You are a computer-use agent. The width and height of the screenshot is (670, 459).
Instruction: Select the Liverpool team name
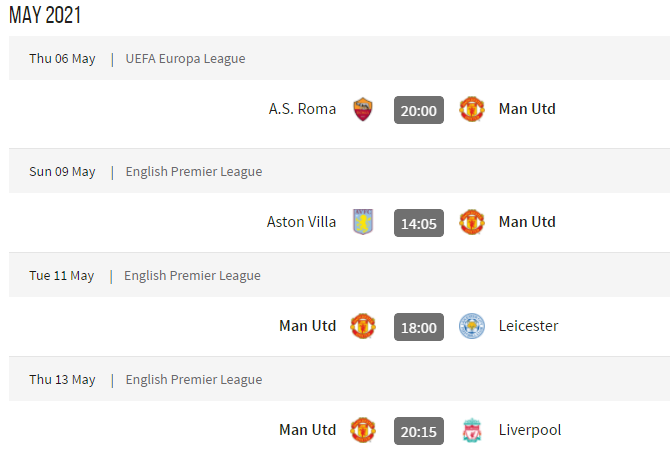(530, 430)
